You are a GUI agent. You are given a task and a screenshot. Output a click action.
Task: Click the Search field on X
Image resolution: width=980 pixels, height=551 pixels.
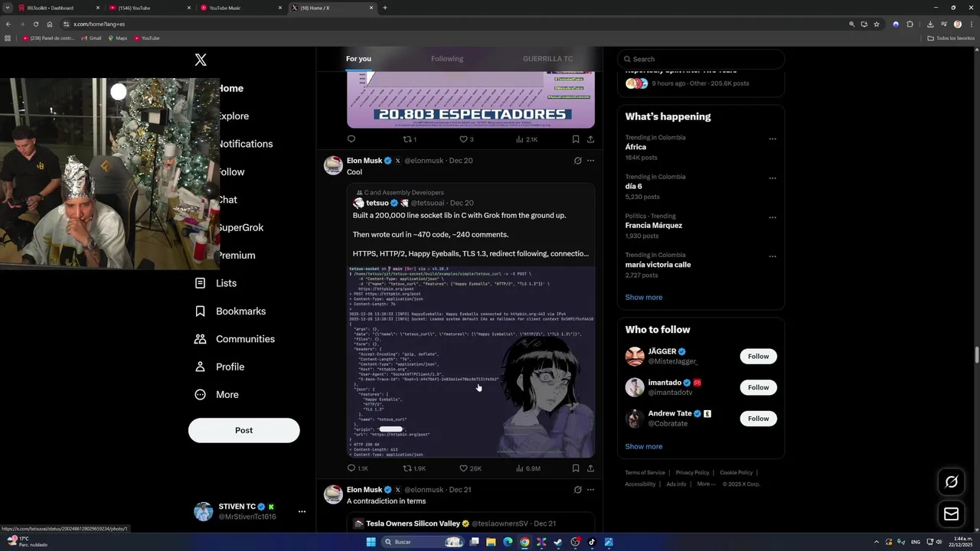coord(701,59)
